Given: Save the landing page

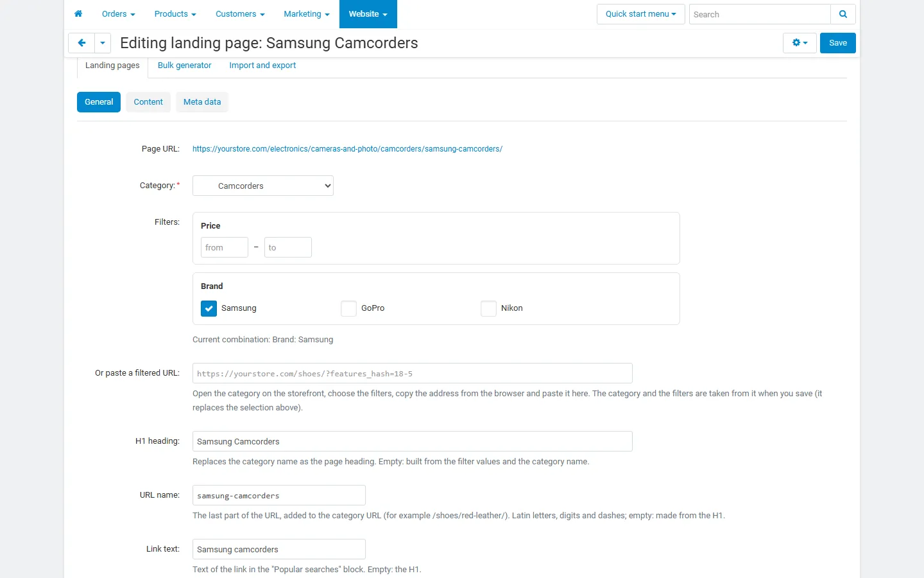Looking at the screenshot, I should pyautogui.click(x=838, y=43).
